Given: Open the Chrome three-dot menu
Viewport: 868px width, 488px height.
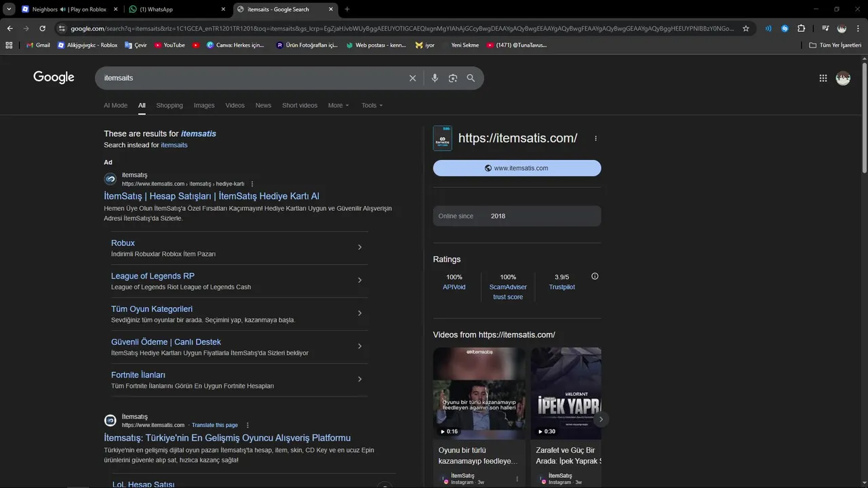Looking at the screenshot, I should 858,28.
